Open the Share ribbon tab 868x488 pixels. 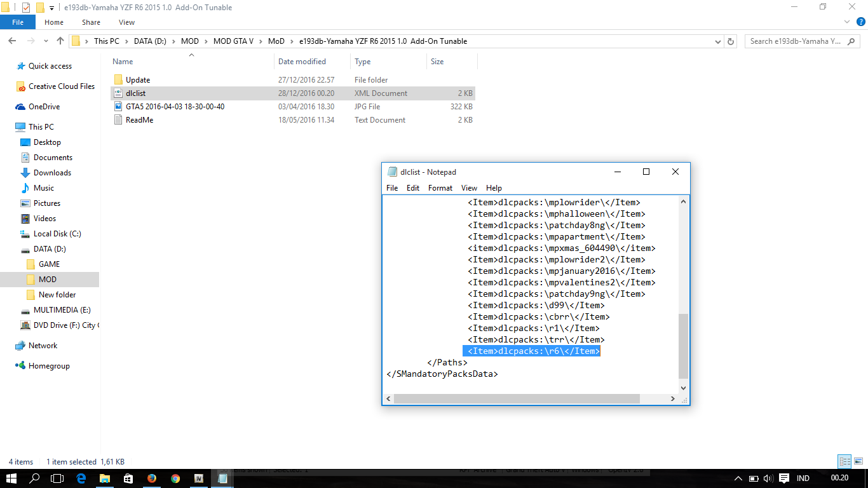pyautogui.click(x=91, y=22)
